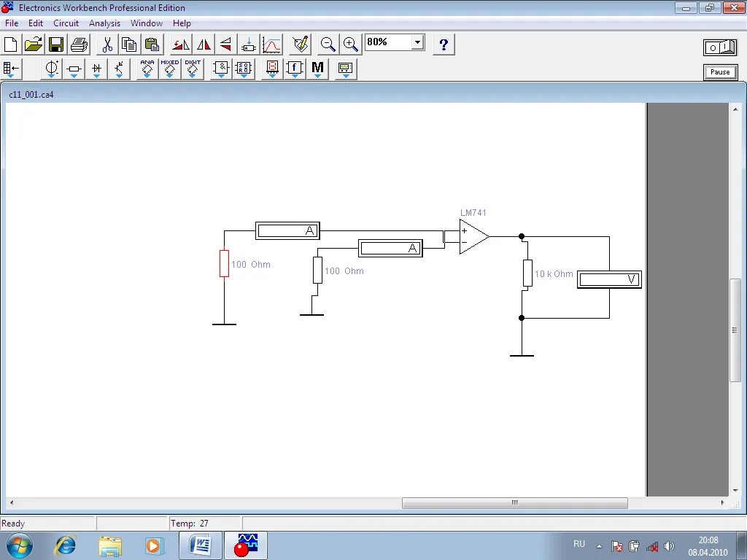Viewport: 747px width, 560px height.
Task: Toggle the simulation power switch
Action: point(720,47)
